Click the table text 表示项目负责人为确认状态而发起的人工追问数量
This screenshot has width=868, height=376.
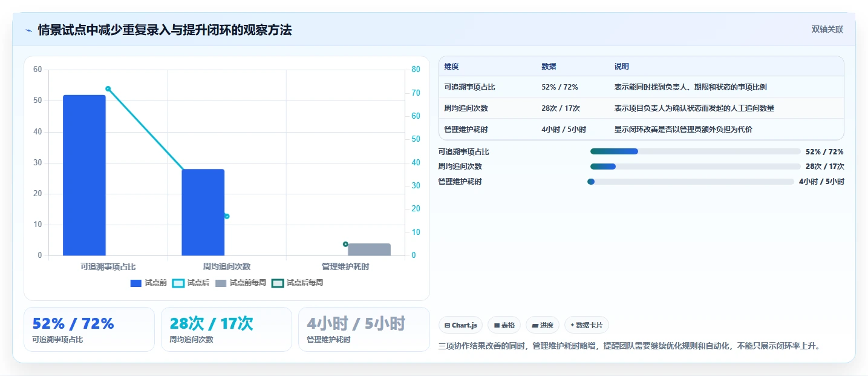pos(694,108)
